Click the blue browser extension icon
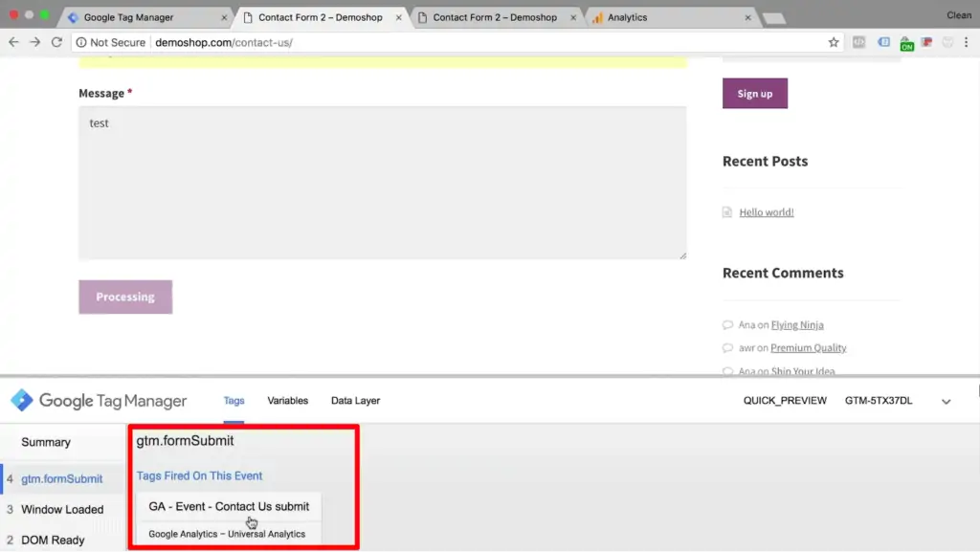This screenshot has height=552, width=980. [x=882, y=42]
